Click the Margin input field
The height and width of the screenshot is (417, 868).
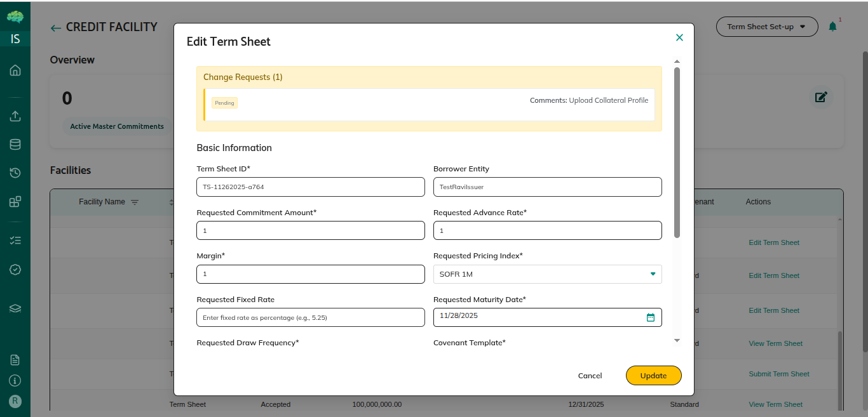pyautogui.click(x=310, y=274)
